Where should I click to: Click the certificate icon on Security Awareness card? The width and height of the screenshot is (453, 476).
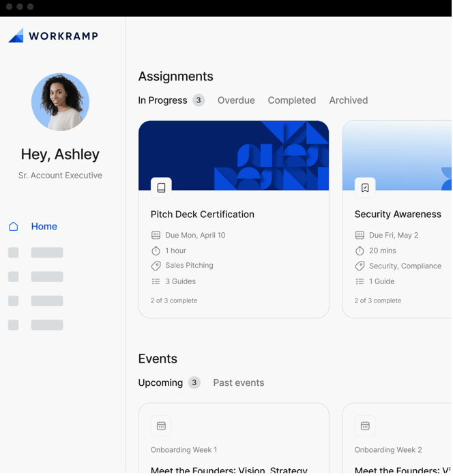pyautogui.click(x=365, y=188)
